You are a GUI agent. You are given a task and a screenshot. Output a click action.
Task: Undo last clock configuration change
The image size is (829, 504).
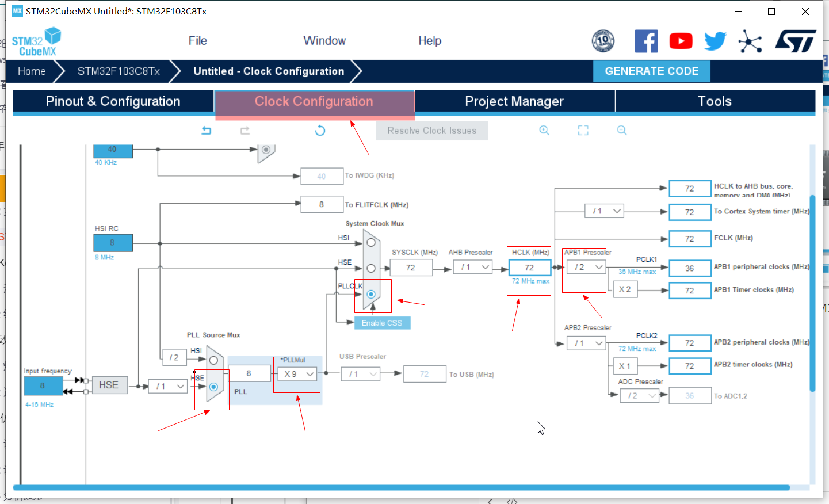click(207, 131)
